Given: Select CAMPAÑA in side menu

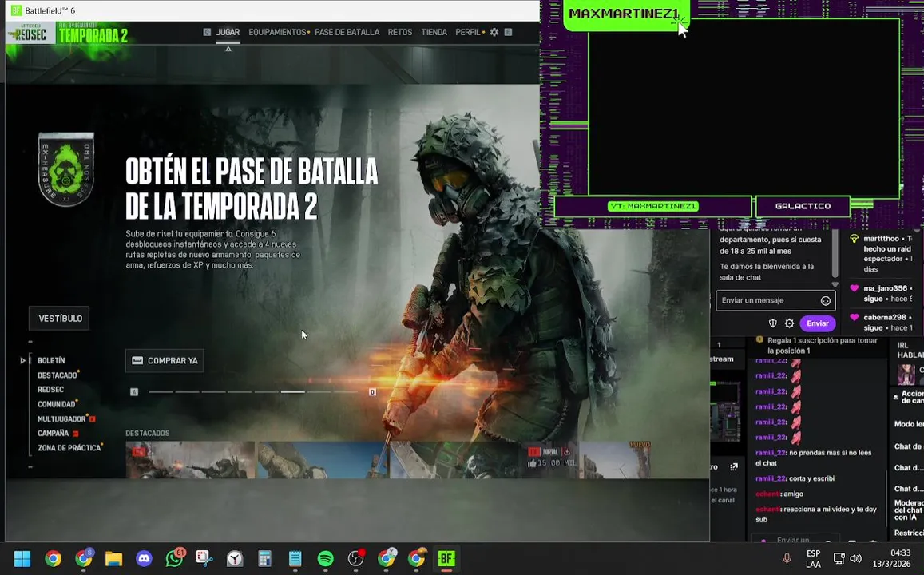Looking at the screenshot, I should 53,433.
